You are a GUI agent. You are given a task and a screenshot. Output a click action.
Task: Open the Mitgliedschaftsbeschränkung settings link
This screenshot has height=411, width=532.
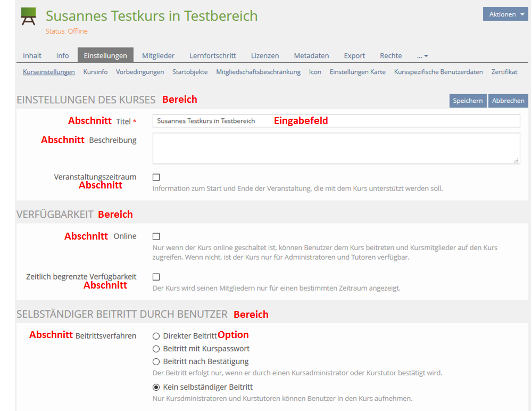point(258,72)
